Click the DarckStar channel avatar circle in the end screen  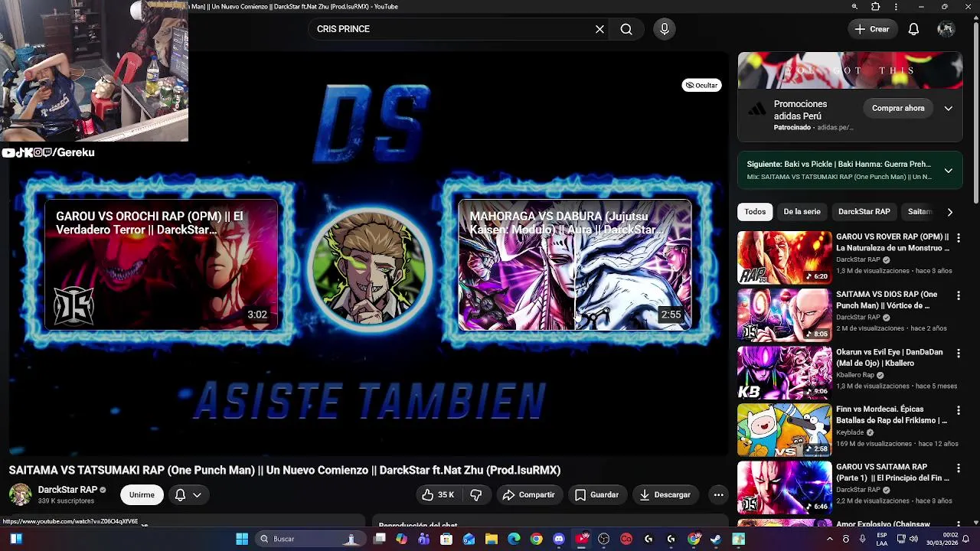(371, 269)
